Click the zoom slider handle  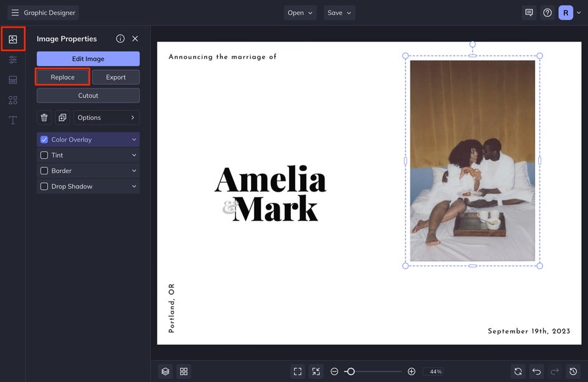pyautogui.click(x=351, y=371)
